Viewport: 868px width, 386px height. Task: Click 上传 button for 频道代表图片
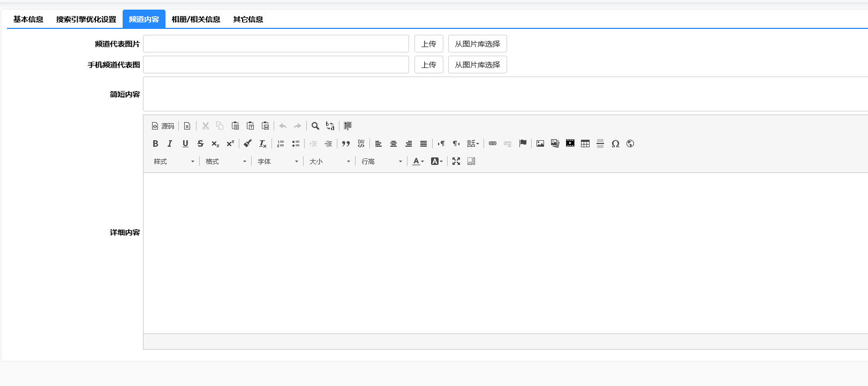point(428,44)
